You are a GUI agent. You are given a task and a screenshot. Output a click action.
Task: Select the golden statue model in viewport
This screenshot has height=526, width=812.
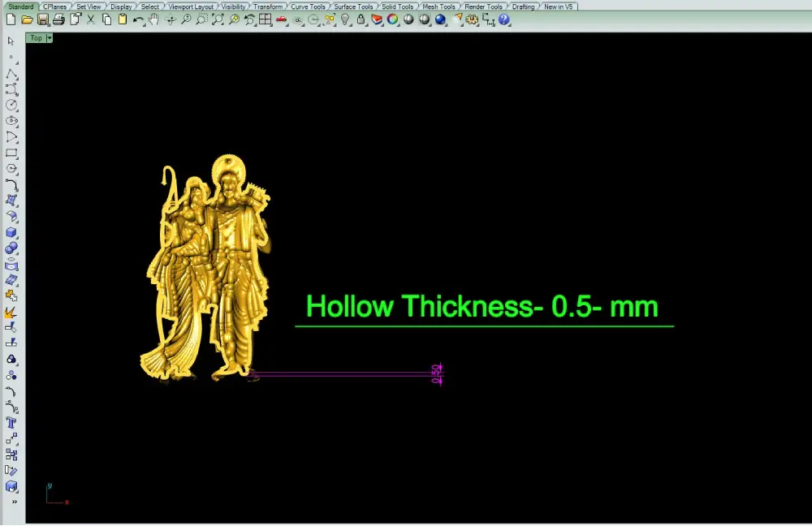(207, 269)
